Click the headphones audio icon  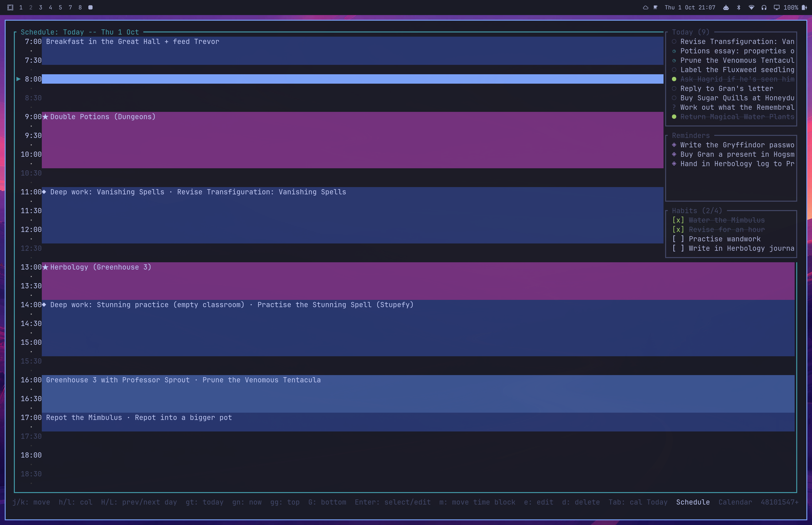[x=764, y=8]
